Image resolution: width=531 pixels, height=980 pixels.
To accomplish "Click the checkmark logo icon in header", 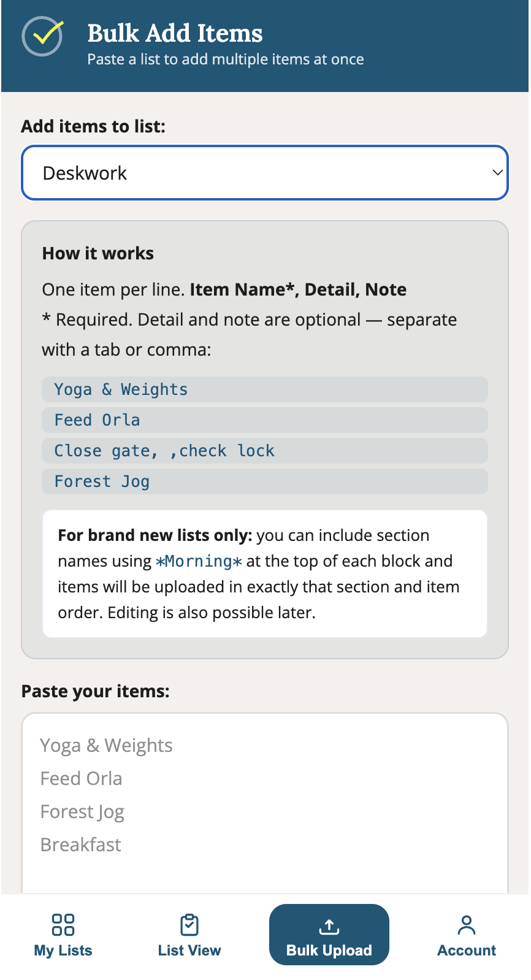I will (x=42, y=36).
